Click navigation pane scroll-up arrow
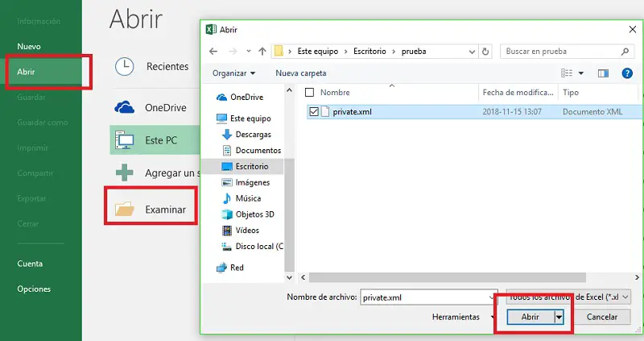This screenshot has width=644, height=341. click(290, 90)
